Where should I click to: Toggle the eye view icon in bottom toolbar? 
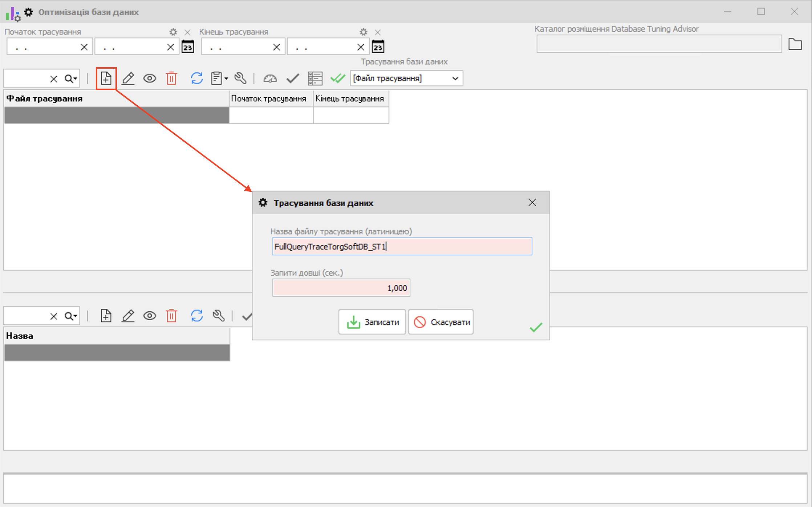pyautogui.click(x=150, y=316)
